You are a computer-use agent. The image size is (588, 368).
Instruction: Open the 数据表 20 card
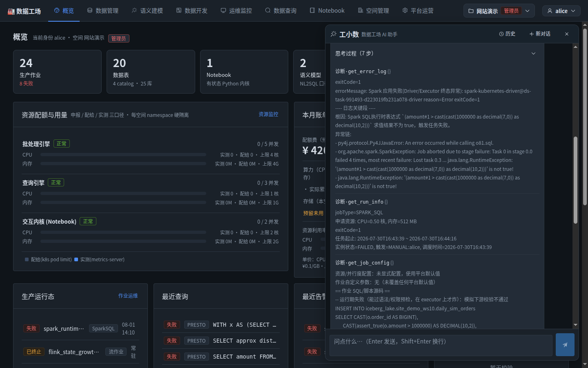tap(151, 72)
